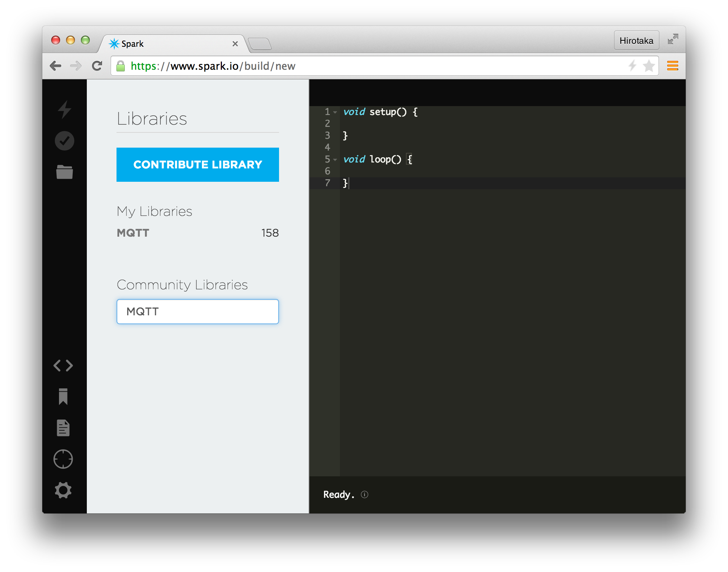Click the 'My Libraries' heading
This screenshot has width=728, height=572.
pyautogui.click(x=154, y=211)
